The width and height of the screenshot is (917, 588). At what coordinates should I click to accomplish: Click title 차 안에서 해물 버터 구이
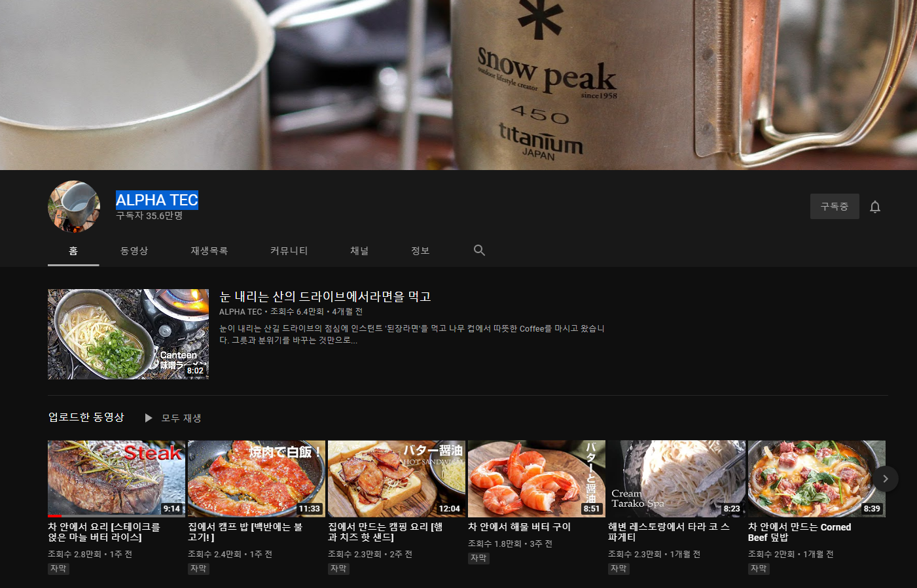point(519,527)
